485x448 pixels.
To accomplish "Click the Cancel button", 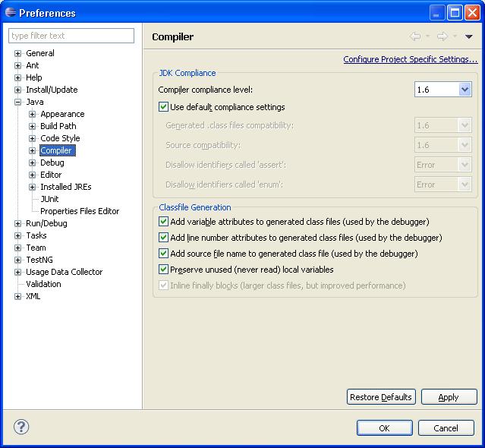I will [446, 428].
